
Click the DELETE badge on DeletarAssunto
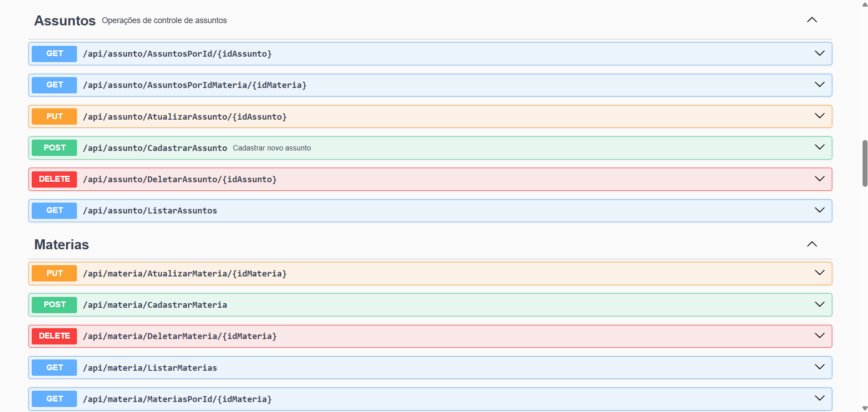pos(54,179)
